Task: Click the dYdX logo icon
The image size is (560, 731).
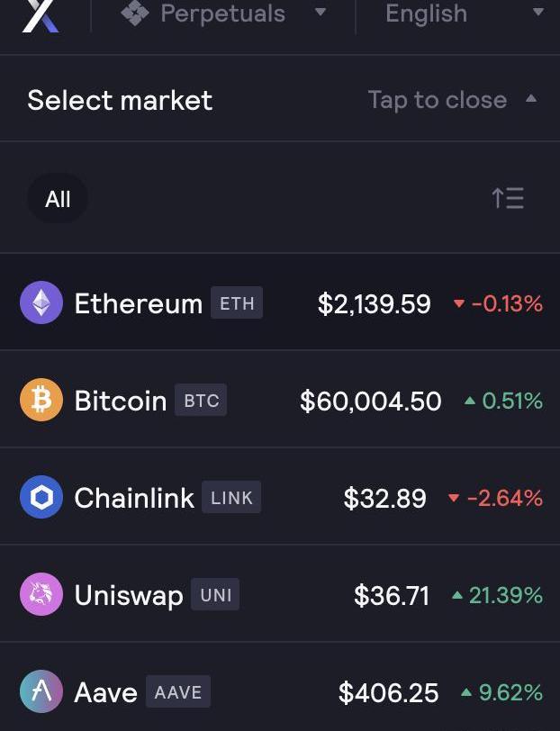Action: (x=41, y=14)
